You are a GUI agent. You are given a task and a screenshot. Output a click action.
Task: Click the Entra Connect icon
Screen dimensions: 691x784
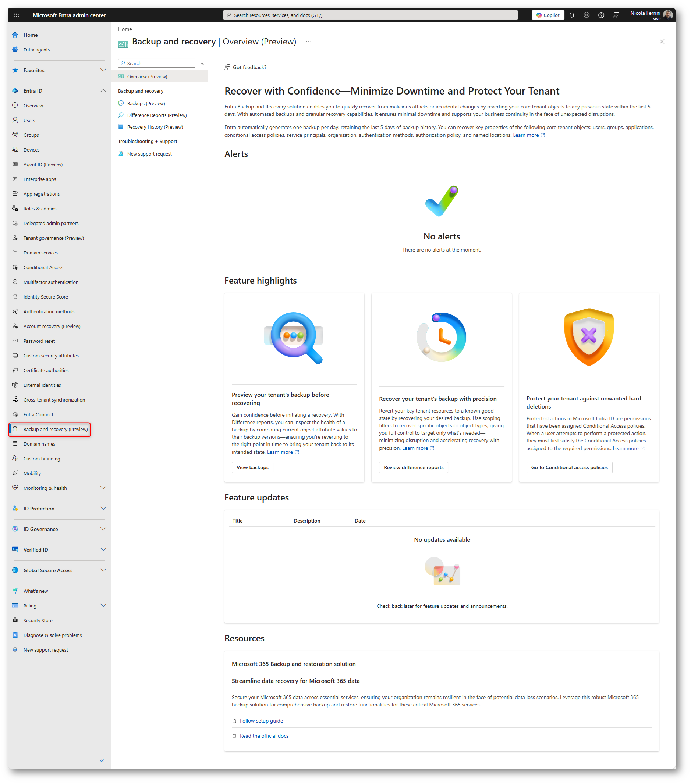[x=15, y=414]
